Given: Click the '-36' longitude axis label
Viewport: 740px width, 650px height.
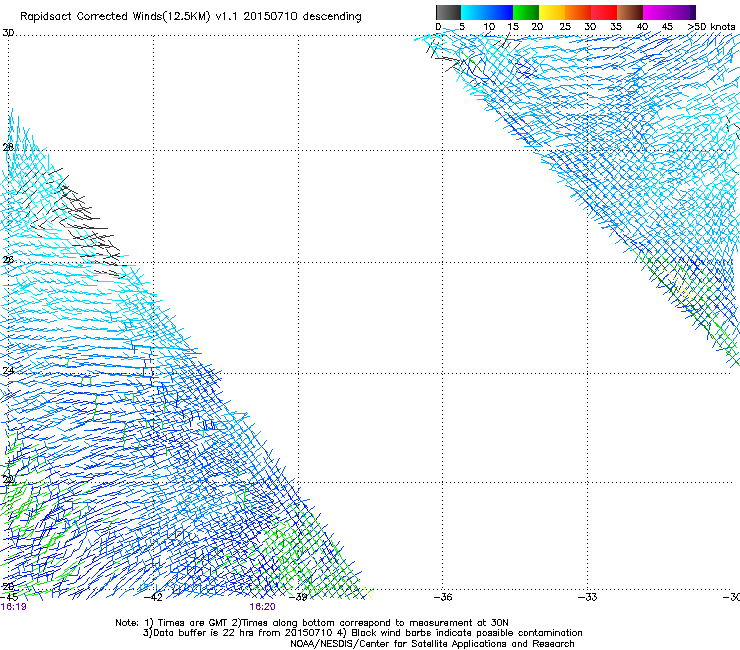Looking at the screenshot, I should pyautogui.click(x=443, y=597).
